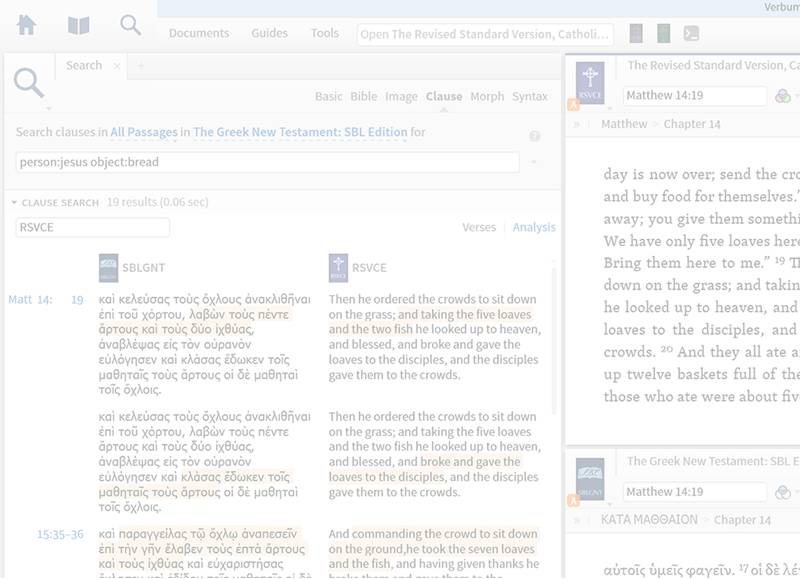Switch to Image search type
The width and height of the screenshot is (800, 579).
[401, 96]
